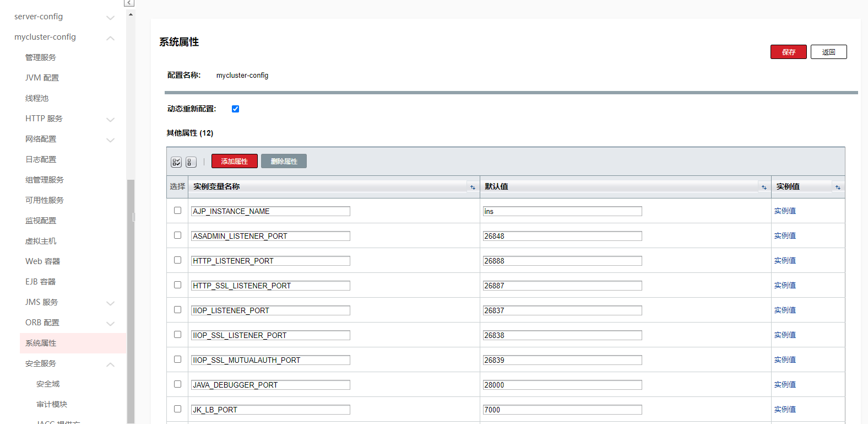Click the 添加属性 button
Screen dimensions: 868x424
pos(234,162)
